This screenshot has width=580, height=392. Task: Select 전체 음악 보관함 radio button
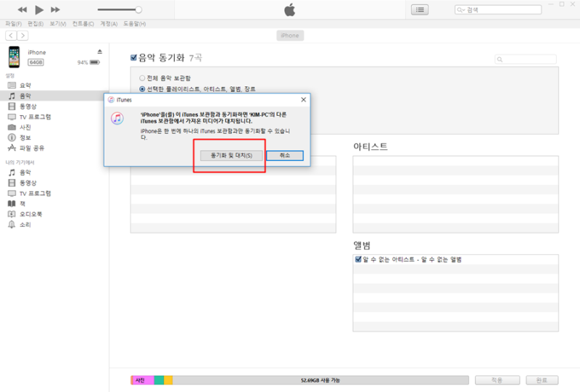pyautogui.click(x=142, y=78)
